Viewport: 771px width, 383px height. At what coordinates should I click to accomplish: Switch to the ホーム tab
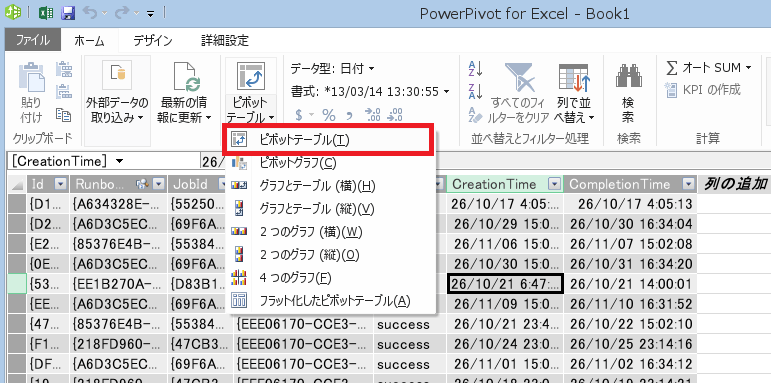89,40
